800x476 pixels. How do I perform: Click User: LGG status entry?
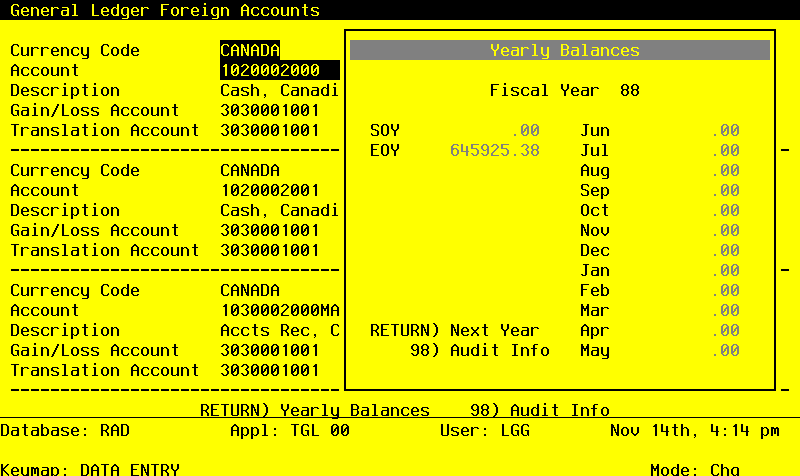485,431
